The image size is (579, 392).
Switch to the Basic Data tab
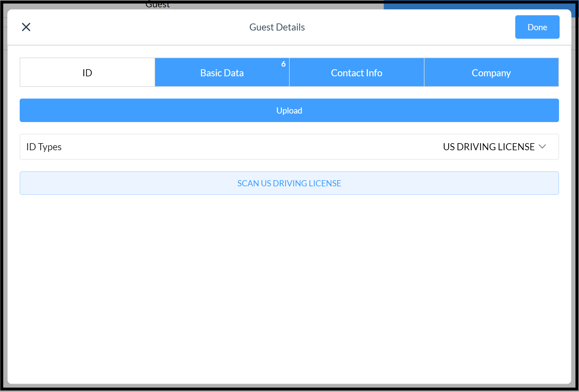(222, 72)
